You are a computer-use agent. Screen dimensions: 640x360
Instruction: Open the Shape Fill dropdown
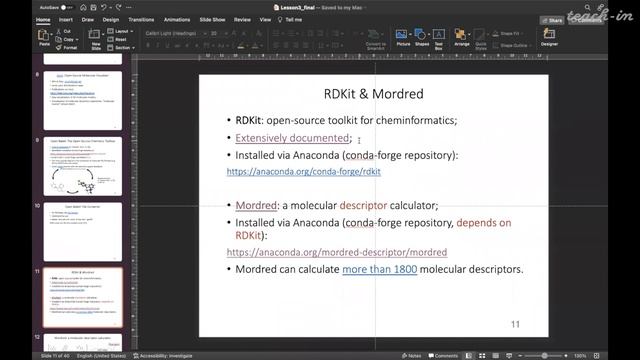pyautogui.click(x=508, y=33)
